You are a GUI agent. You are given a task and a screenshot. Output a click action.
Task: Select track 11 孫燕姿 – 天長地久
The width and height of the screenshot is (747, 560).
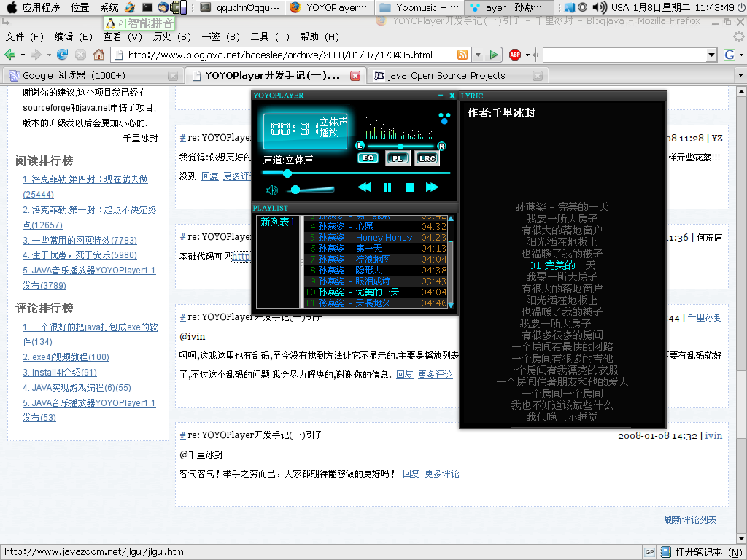coord(376,303)
